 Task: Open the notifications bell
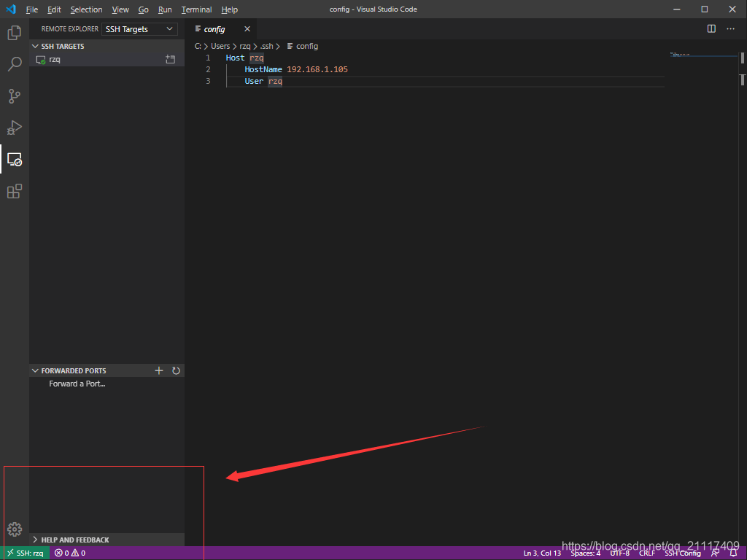pyautogui.click(x=734, y=553)
